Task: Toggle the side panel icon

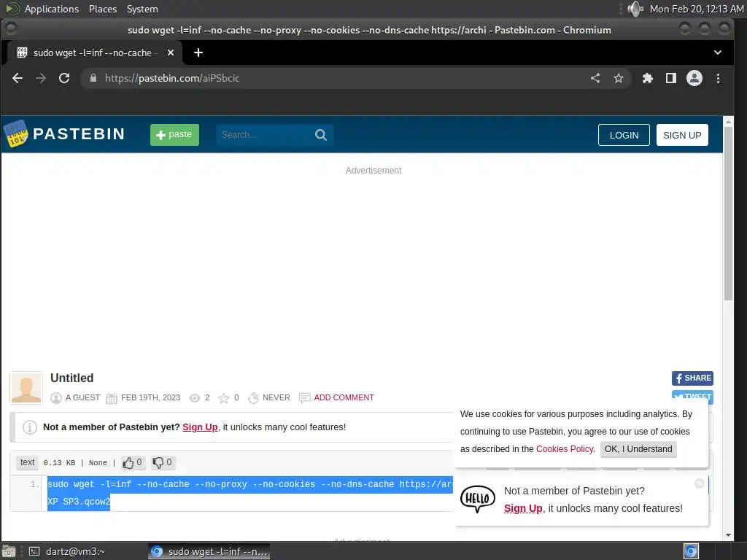Action: click(671, 78)
